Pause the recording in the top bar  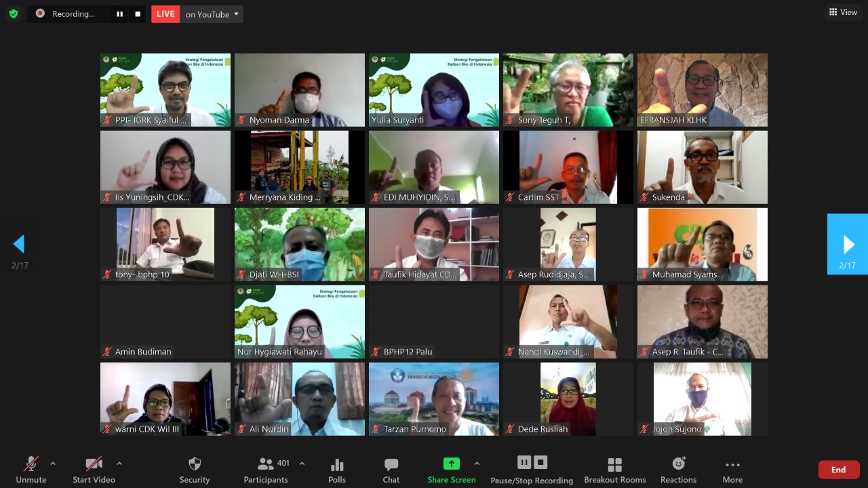pos(119,14)
